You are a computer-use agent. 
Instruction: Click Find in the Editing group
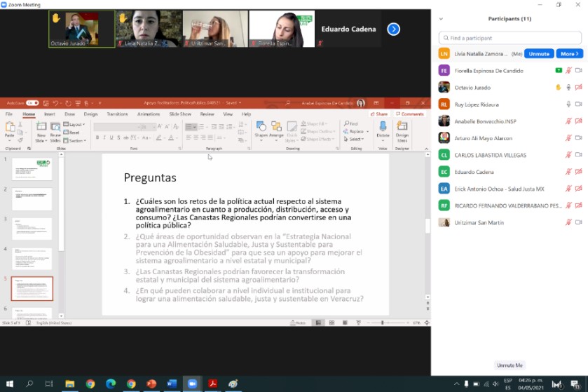352,123
